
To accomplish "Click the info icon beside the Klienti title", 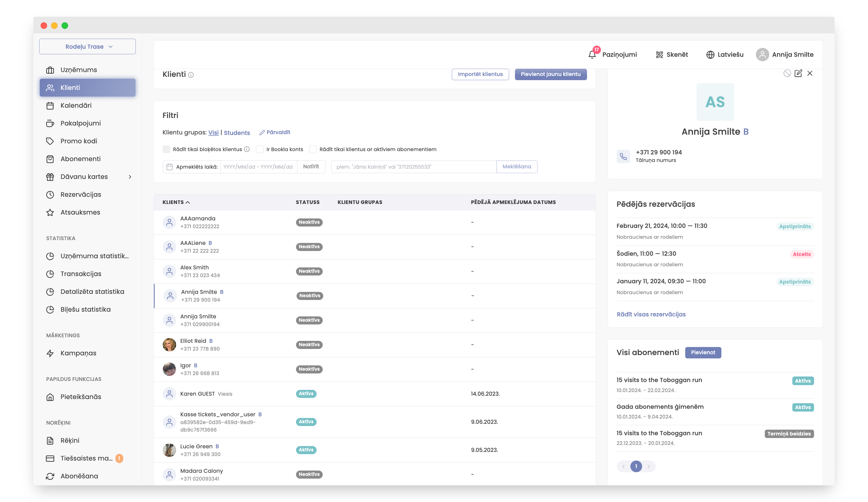I will (191, 75).
